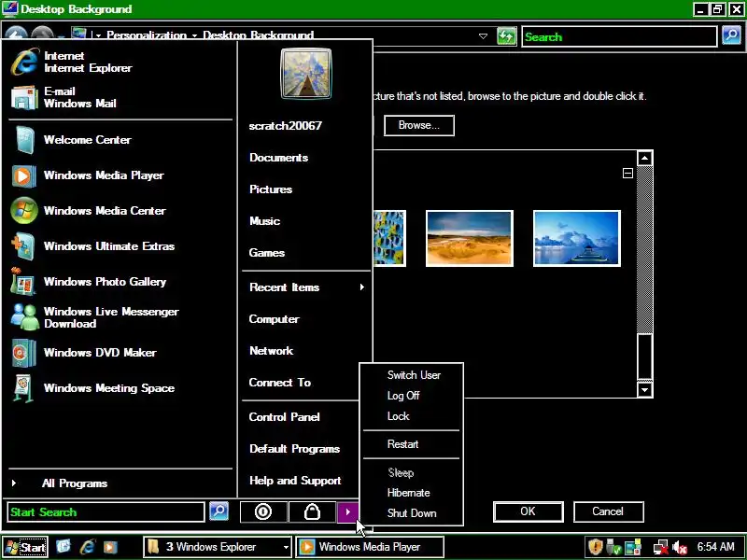The width and height of the screenshot is (747, 560).
Task: Expand the Personalization breadcrumb dropdown
Action: click(x=194, y=35)
